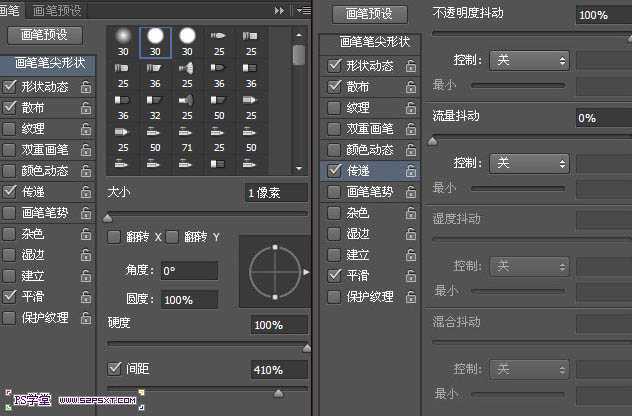
Task: Select the 建立 option row in right panel
Action: point(370,255)
